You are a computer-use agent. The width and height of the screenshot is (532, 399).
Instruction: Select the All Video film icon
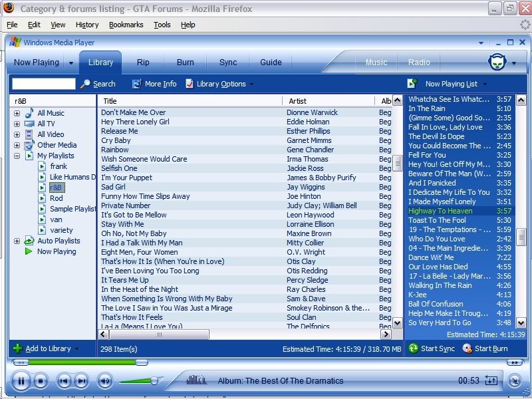(29, 134)
